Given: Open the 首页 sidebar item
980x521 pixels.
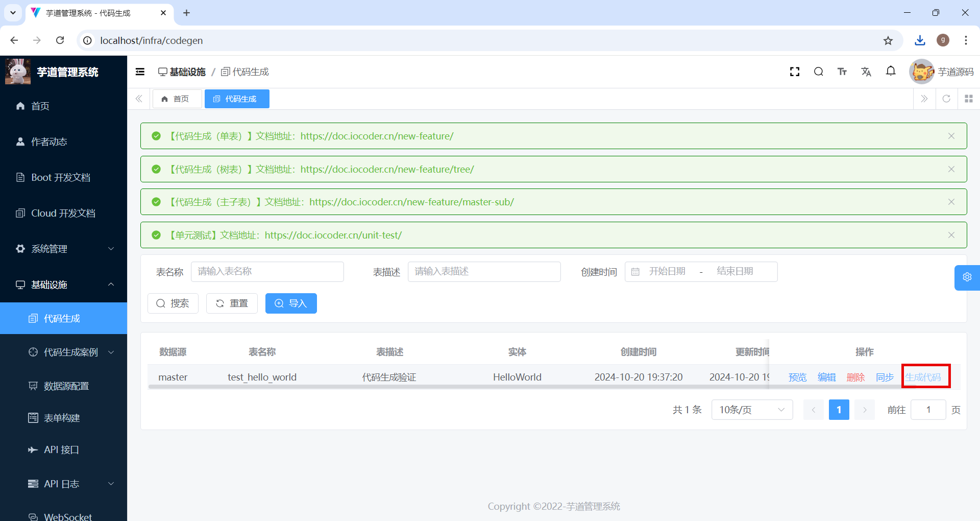Looking at the screenshot, I should (63, 106).
